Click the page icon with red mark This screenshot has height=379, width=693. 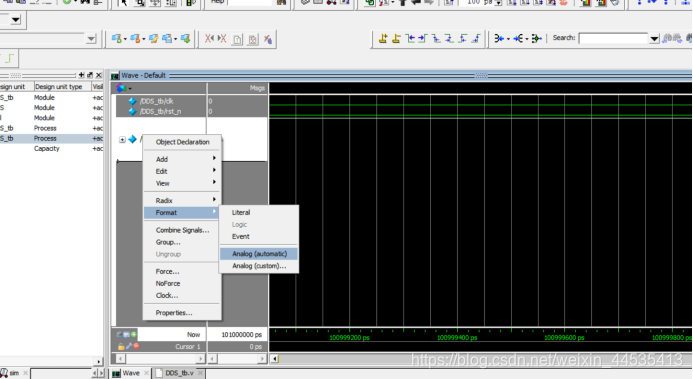pyautogui.click(x=252, y=39)
